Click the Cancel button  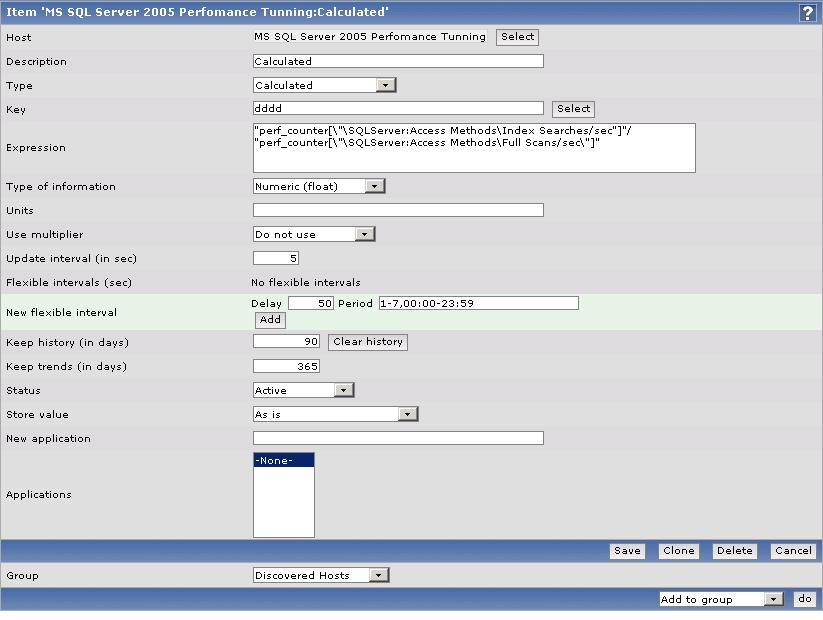pyautogui.click(x=793, y=551)
